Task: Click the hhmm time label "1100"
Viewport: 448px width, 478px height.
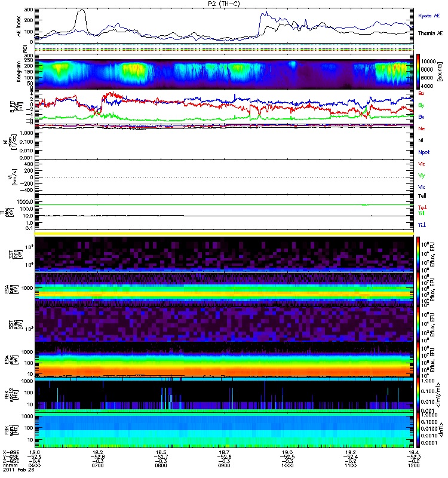Action: click(351, 465)
